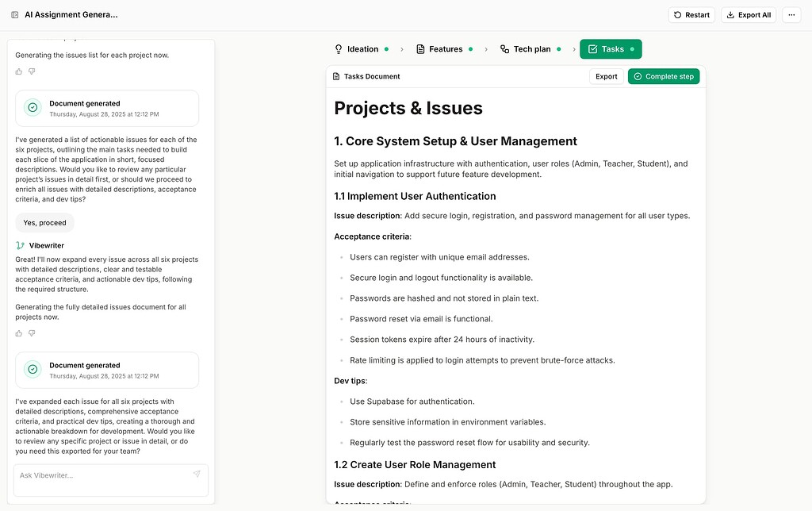812x511 pixels.
Task: Click the chevron after the Ideation step
Action: click(401, 49)
